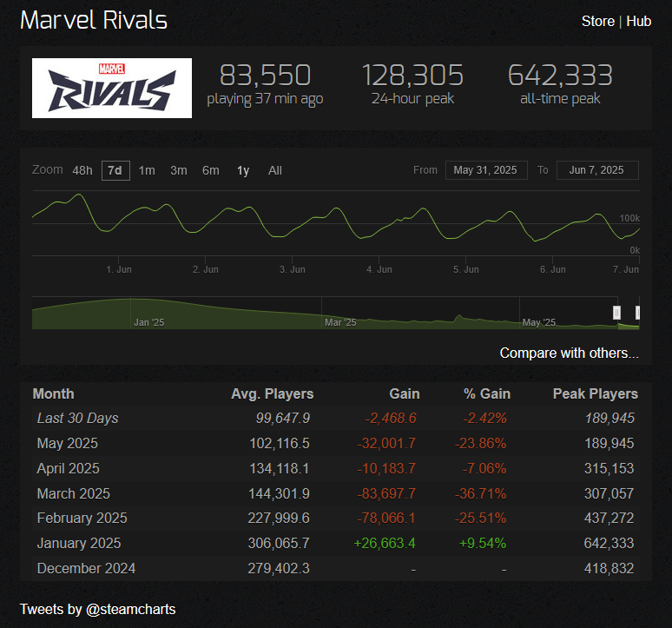The image size is (672, 628).
Task: Grab the left navigator range handle
Action: (x=616, y=313)
